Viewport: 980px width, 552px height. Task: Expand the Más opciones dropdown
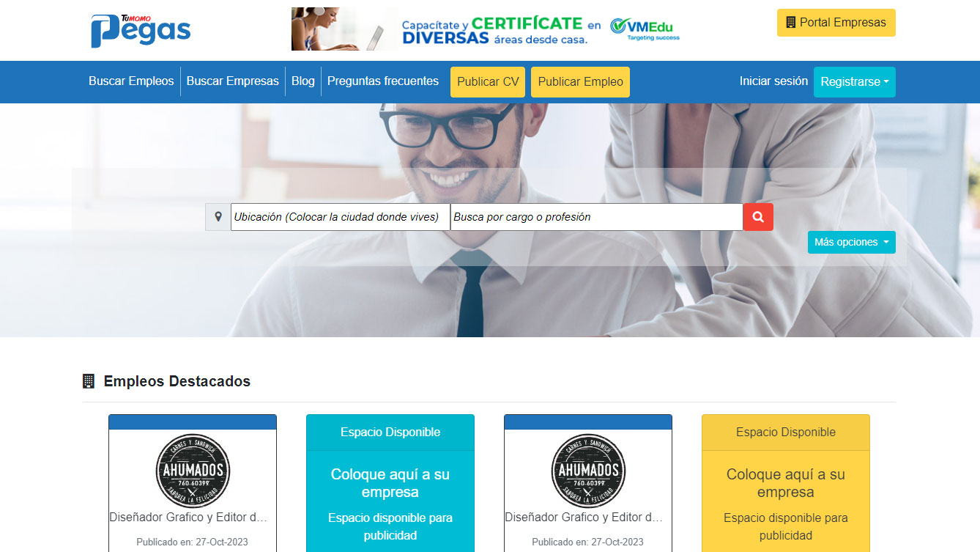point(851,242)
